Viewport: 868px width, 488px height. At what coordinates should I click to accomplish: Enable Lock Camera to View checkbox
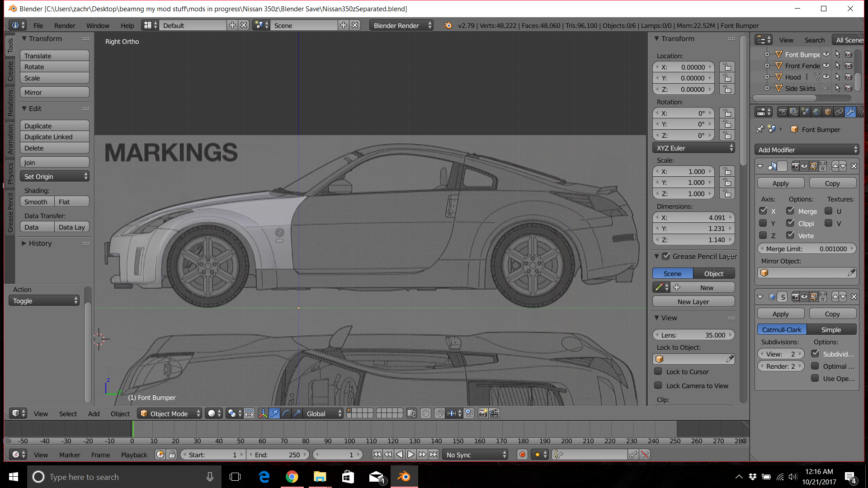658,385
